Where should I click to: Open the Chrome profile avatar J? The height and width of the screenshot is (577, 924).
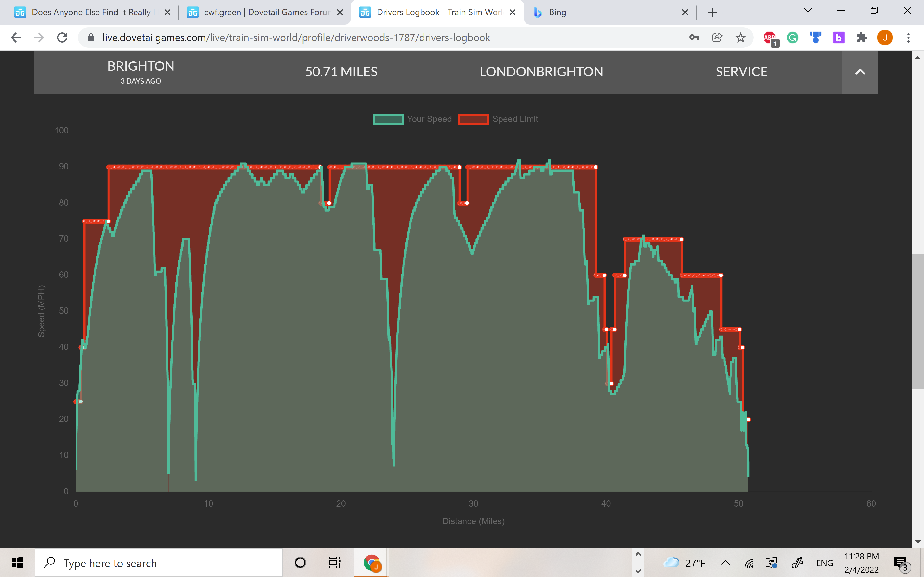point(885,38)
